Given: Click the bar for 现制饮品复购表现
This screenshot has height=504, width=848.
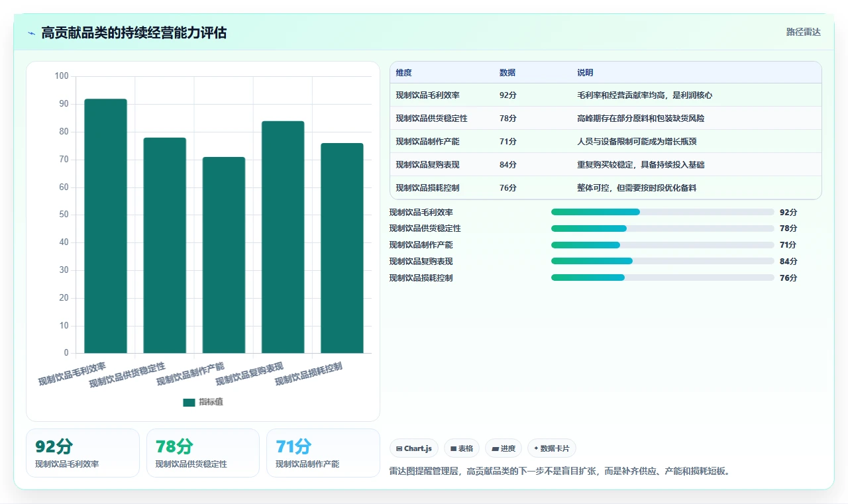Looking at the screenshot, I should [283, 237].
